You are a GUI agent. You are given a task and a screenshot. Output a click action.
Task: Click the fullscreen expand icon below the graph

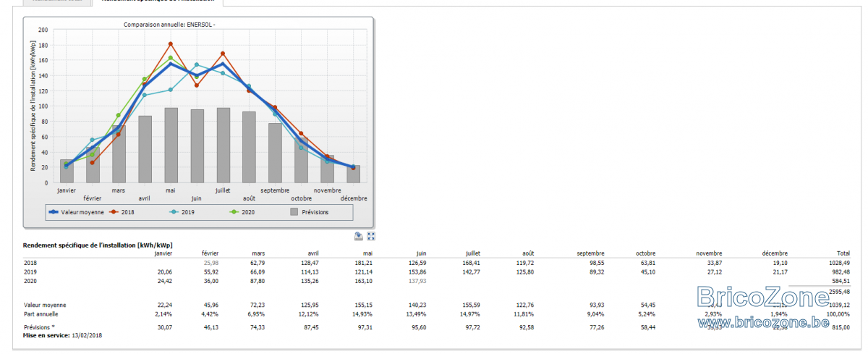(371, 235)
